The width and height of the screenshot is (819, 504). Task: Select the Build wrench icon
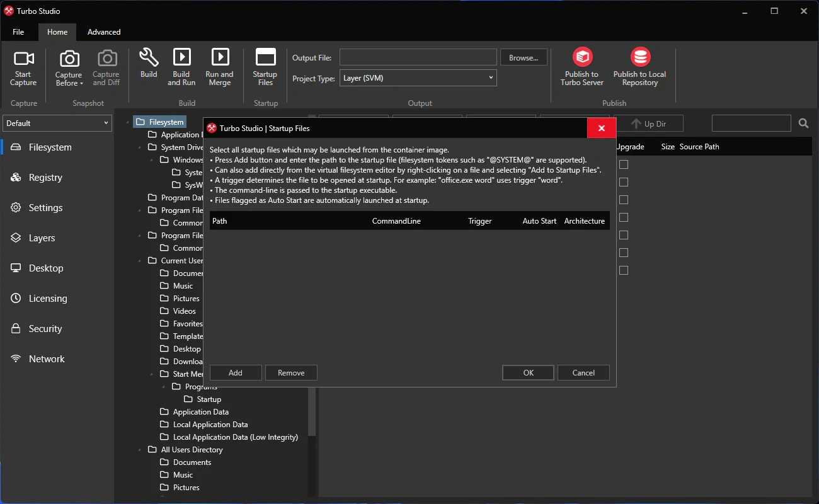click(x=149, y=58)
